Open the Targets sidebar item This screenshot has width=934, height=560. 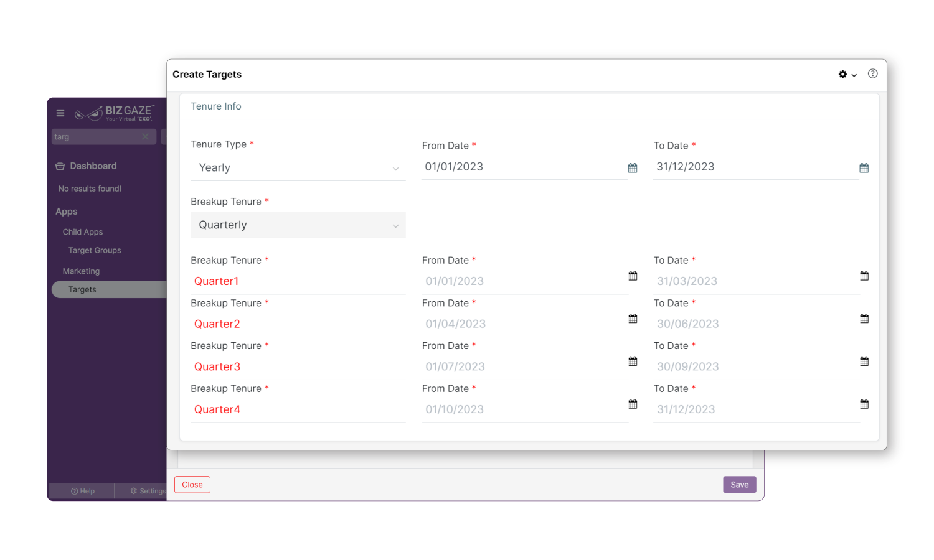point(109,289)
